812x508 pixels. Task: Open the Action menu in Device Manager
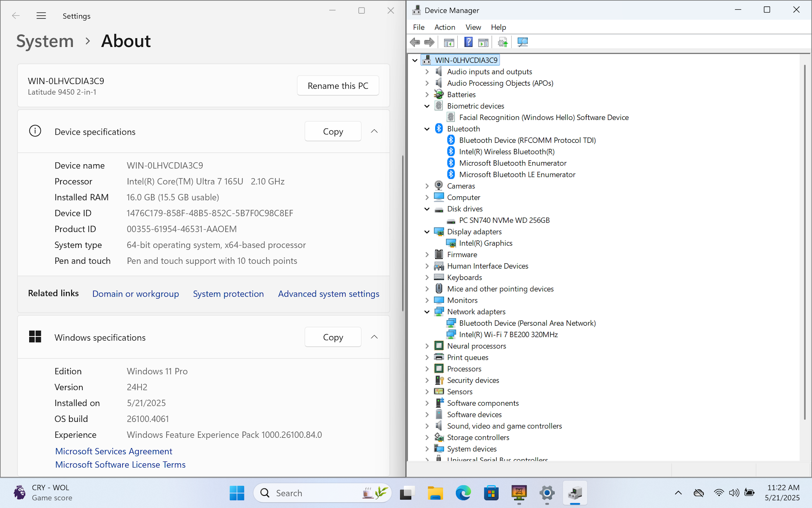445,27
